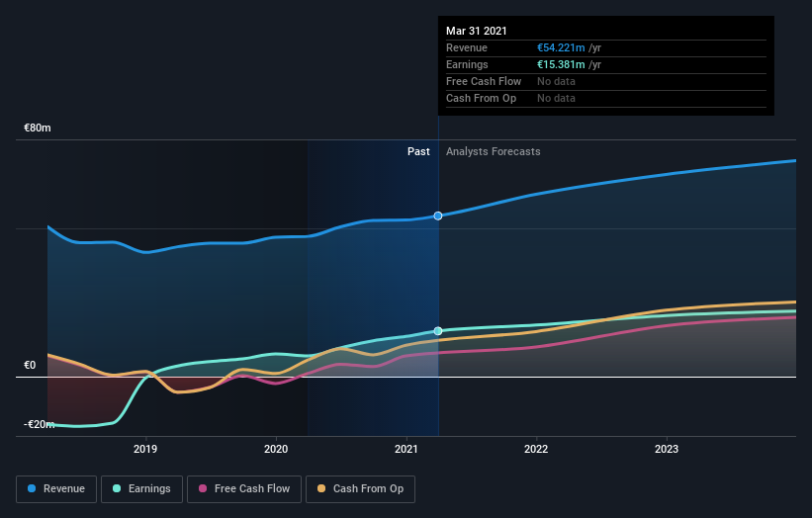Click the Analysts Forecasts label
This screenshot has width=812, height=518.
pos(493,151)
